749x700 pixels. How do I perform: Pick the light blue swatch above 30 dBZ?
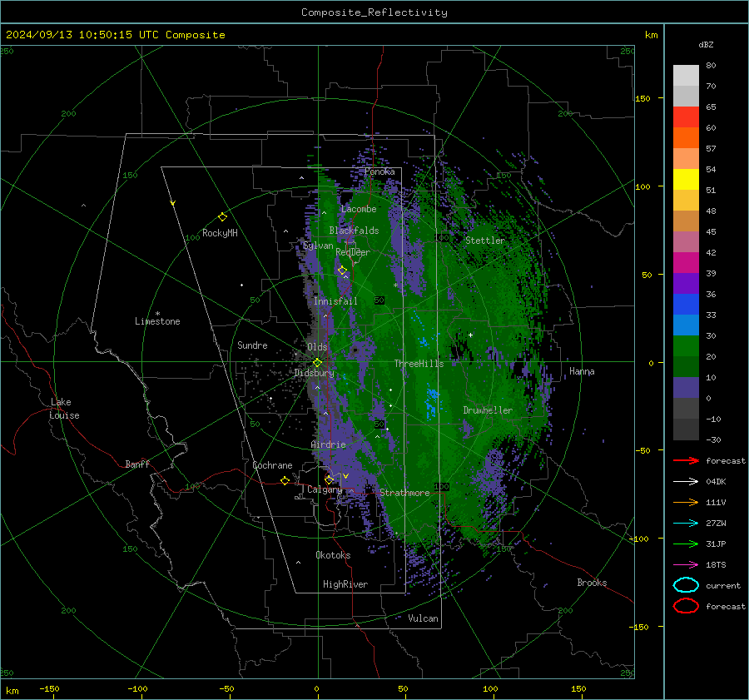(686, 325)
